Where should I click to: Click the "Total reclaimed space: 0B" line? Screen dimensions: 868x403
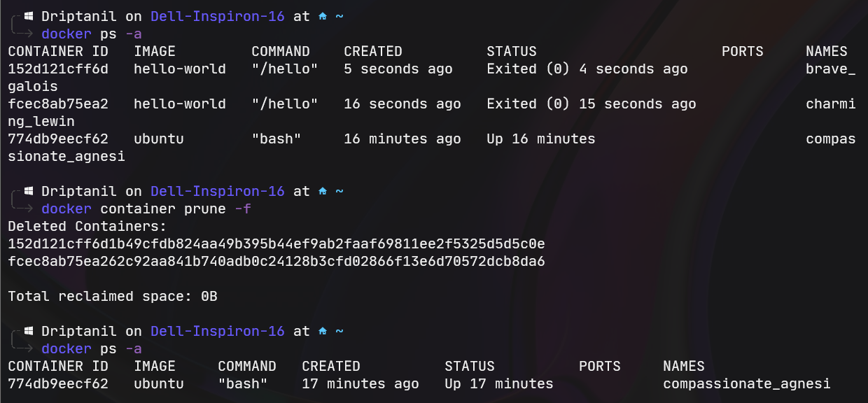coord(113,296)
